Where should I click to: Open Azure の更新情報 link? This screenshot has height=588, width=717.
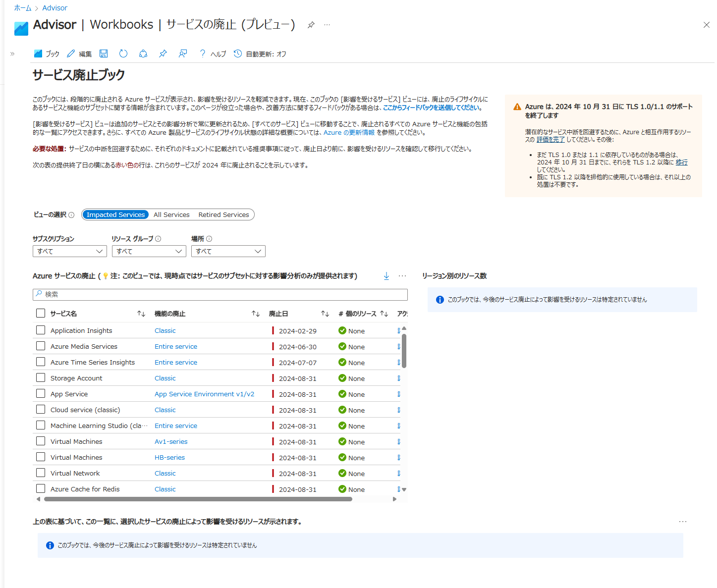(349, 132)
